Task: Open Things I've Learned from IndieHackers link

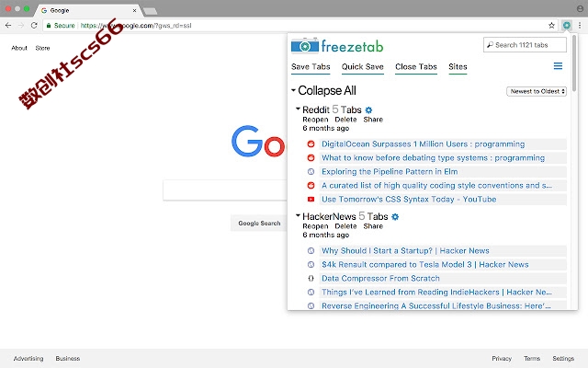Action: [x=436, y=292]
